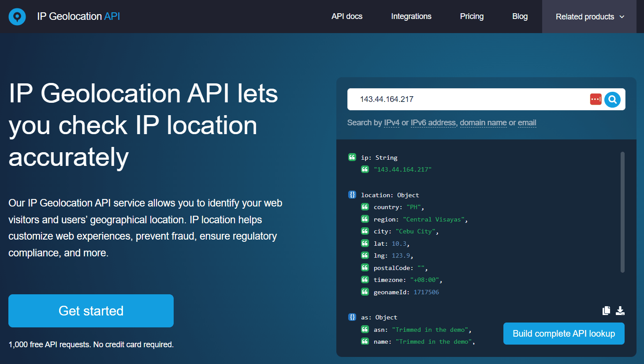Click the quote icon beside country field
Viewport: 644px width, 364px height.
(x=365, y=206)
